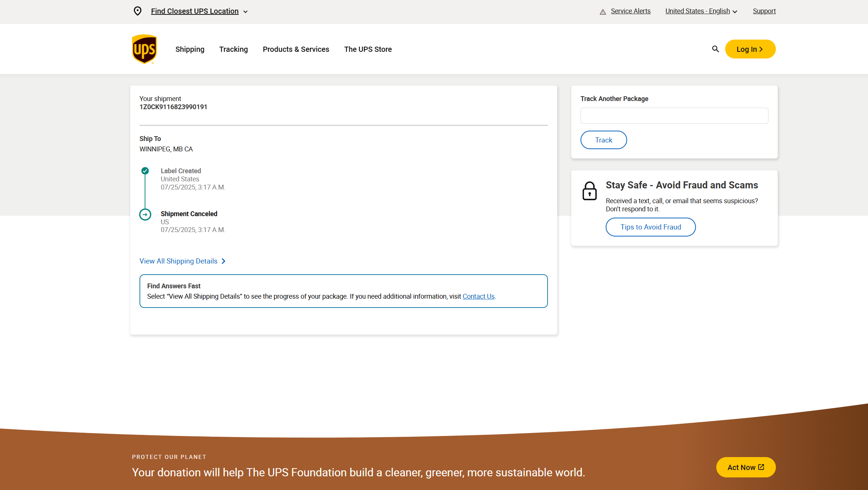Open Products & Services menu
The height and width of the screenshot is (490, 868).
[x=296, y=49]
